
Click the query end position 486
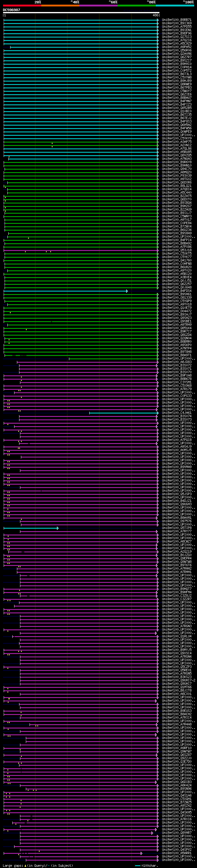[155, 15]
